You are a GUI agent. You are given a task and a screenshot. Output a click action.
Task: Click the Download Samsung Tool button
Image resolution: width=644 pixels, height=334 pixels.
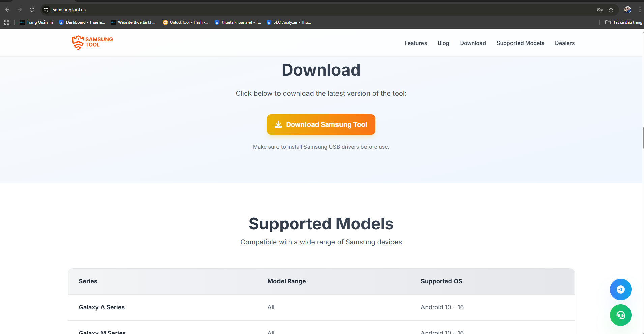pyautogui.click(x=321, y=124)
